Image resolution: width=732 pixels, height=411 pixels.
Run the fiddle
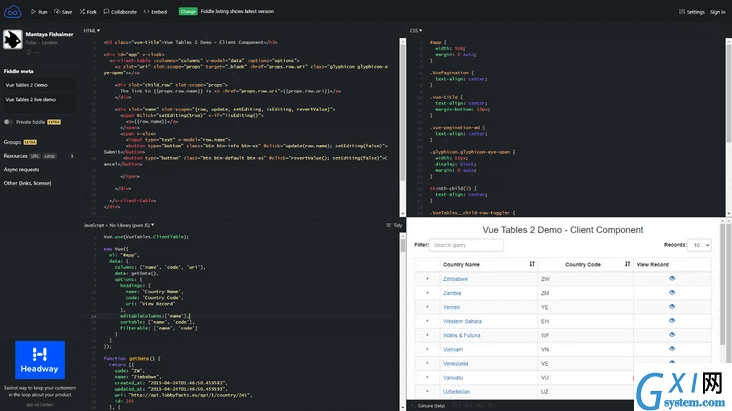click(39, 12)
